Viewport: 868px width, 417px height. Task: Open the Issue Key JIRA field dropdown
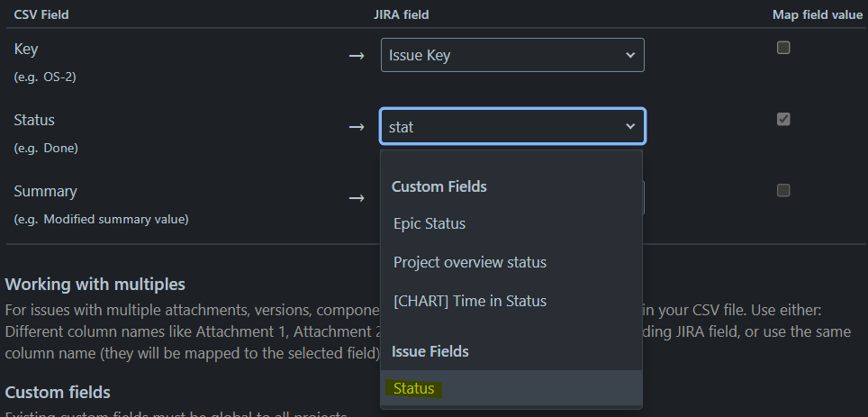click(x=512, y=55)
